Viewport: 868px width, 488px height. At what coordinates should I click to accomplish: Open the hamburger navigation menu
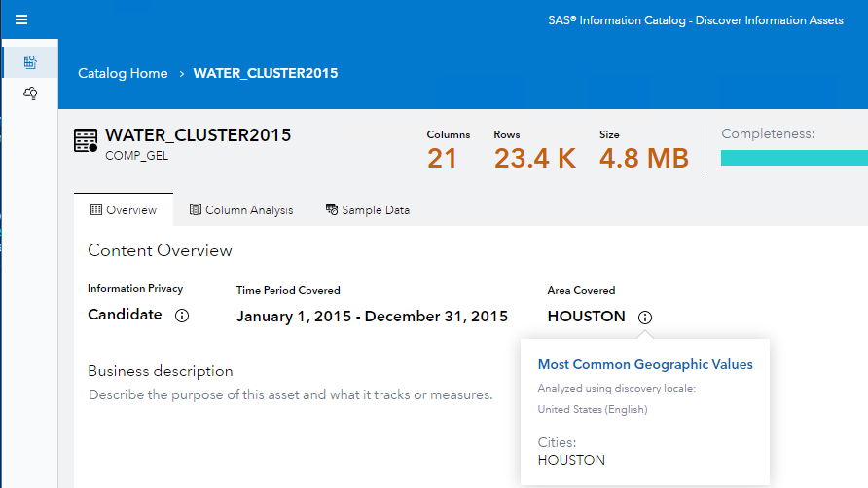[x=20, y=19]
